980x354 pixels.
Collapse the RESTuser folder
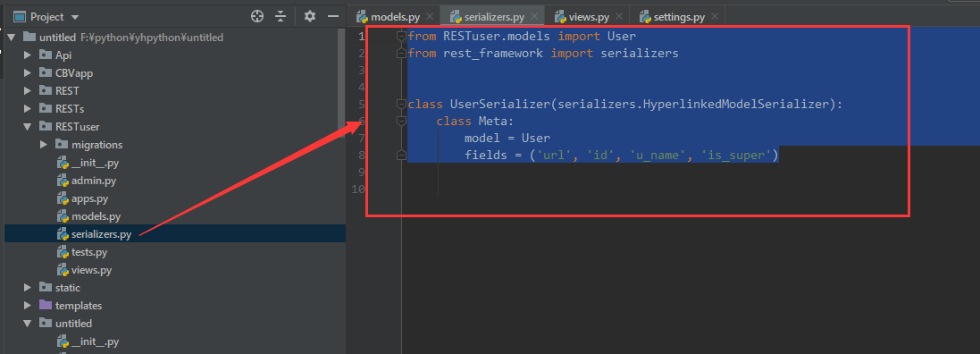[x=27, y=126]
